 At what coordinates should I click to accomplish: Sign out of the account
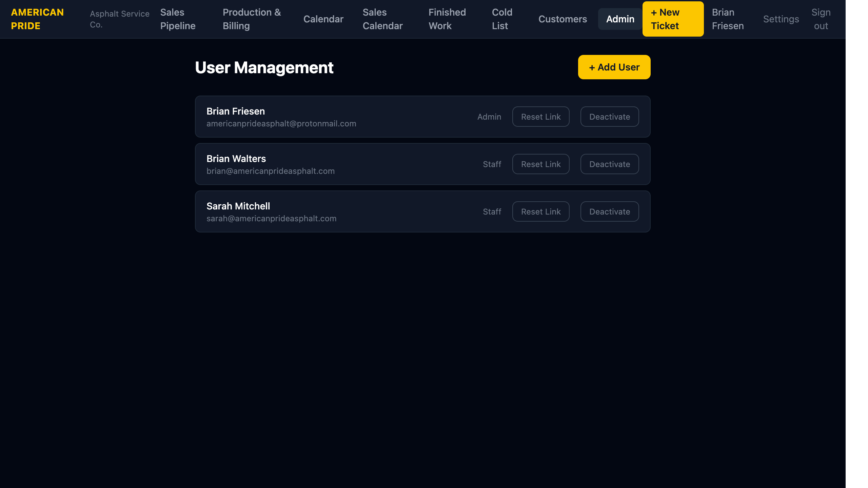coord(821,19)
